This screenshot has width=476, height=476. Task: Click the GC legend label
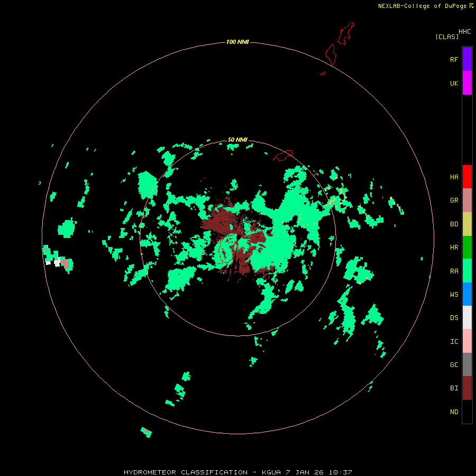click(454, 365)
